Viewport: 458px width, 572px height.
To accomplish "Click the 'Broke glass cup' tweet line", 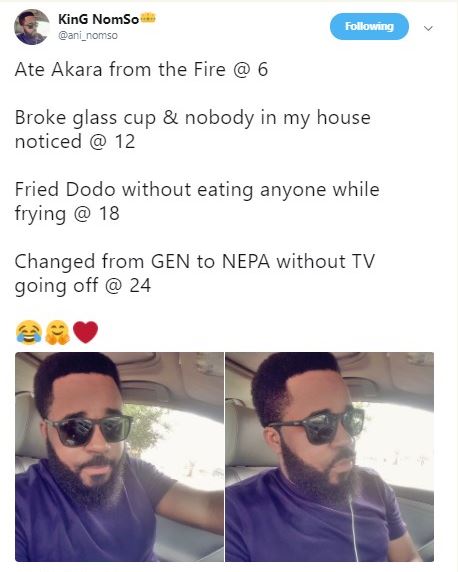I will tap(193, 130).
